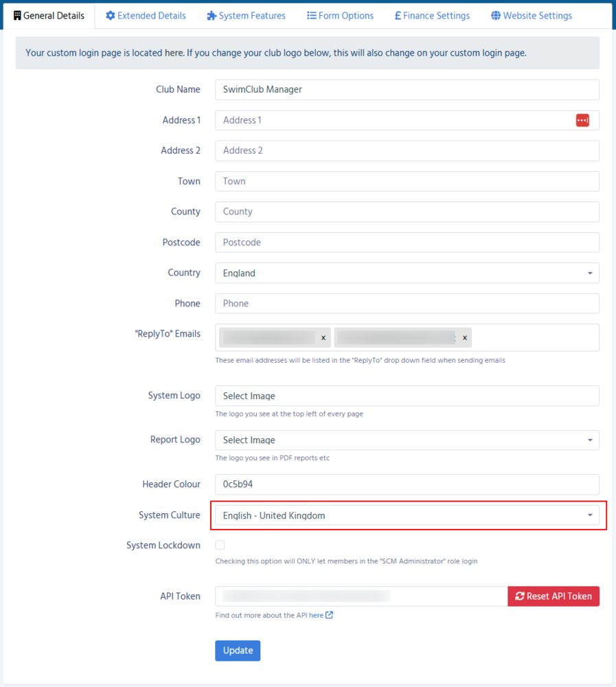Click the red password manager icon in Address 1
This screenshot has width=616, height=687.
pos(582,120)
